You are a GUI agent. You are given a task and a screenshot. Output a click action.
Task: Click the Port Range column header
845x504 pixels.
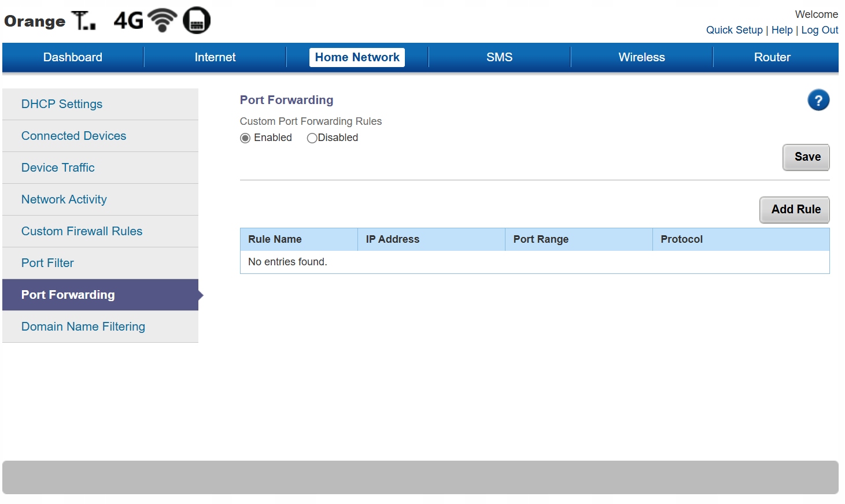[541, 239]
